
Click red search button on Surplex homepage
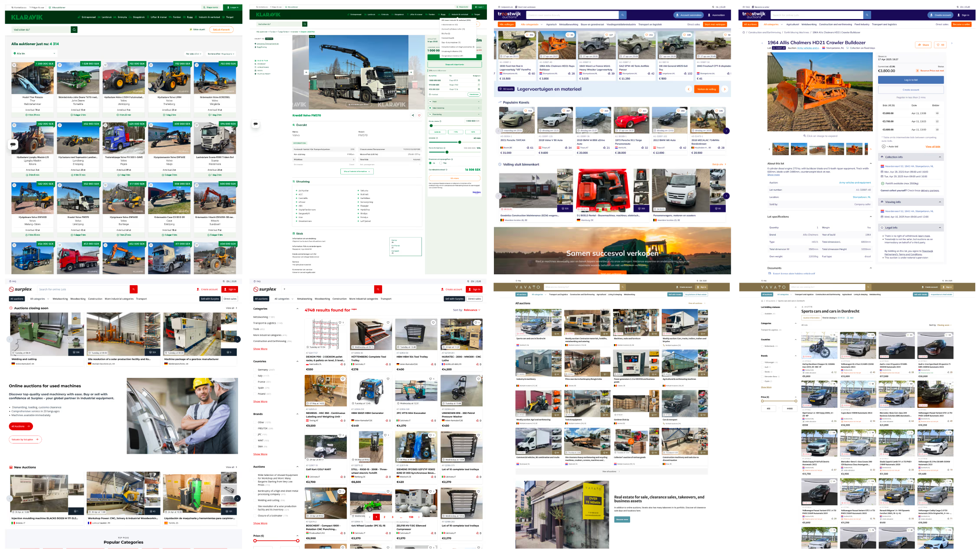pyautogui.click(x=134, y=289)
